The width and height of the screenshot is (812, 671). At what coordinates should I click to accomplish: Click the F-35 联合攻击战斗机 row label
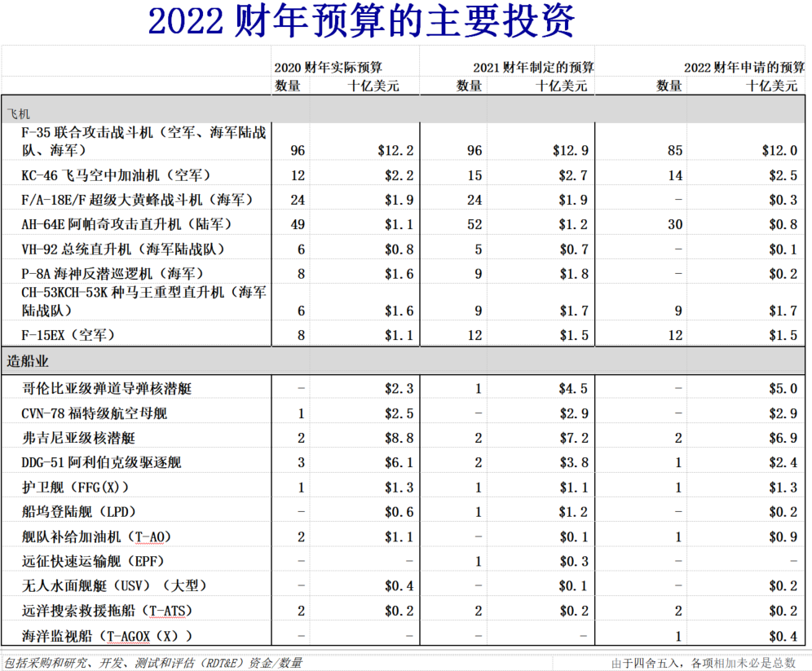pyautogui.click(x=143, y=140)
